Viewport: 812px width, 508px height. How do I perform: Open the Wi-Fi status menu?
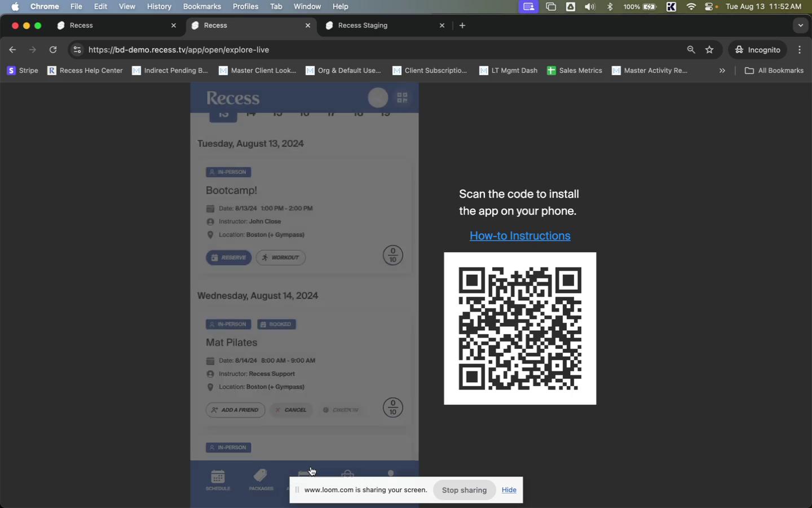point(691,7)
